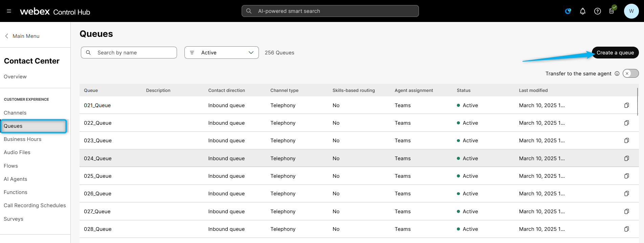The image size is (644, 243).
Task: Open Business Hours in the sidebar
Action: click(x=22, y=139)
